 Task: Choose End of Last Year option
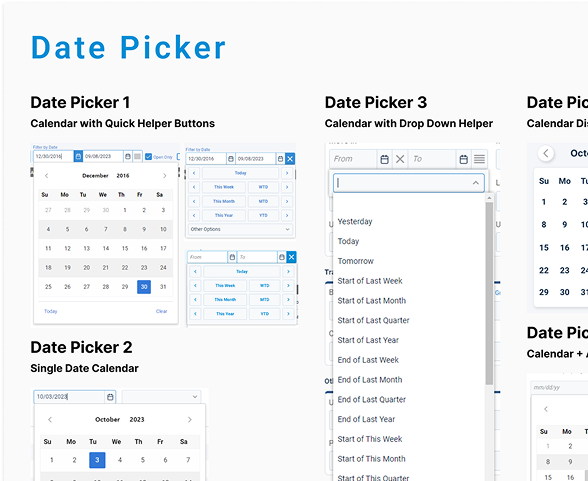click(366, 419)
